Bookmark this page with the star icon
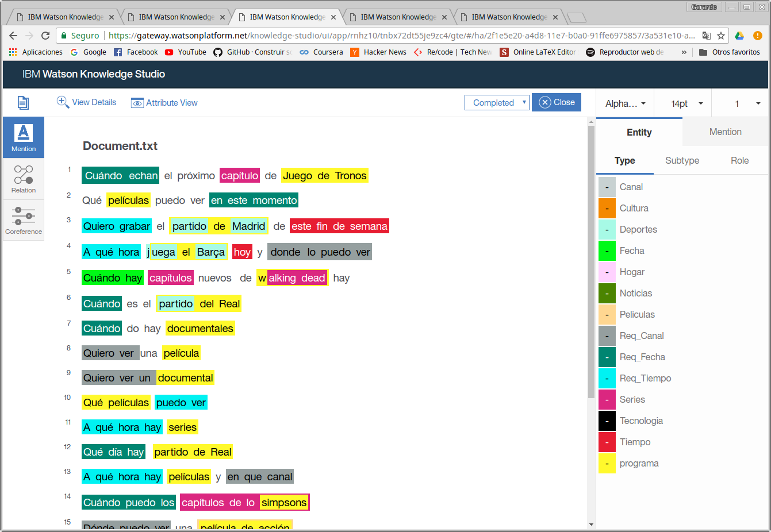This screenshot has width=771, height=532. coord(720,36)
